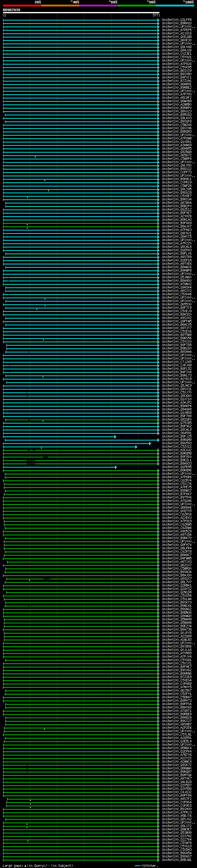This screenshot has height=868, width=197.
Task: Click the query ID BB907839
Action: [11, 10]
